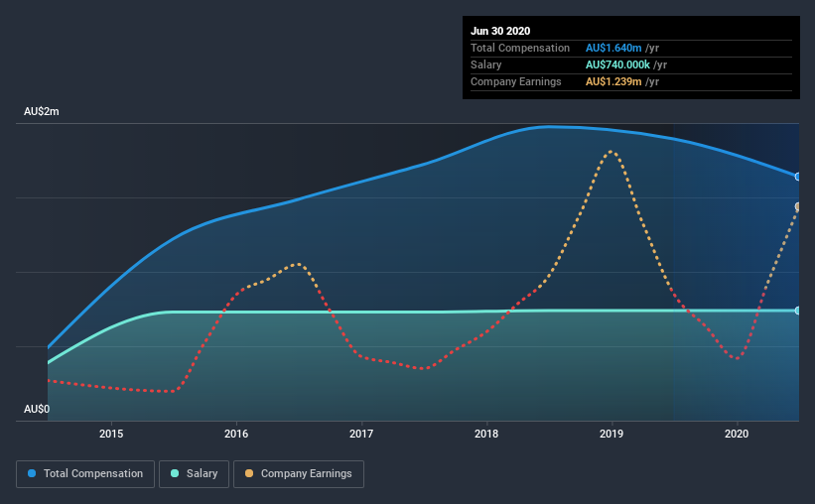The image size is (815, 504).
Task: Click the teal Salary legend dot
Action: [x=175, y=473]
